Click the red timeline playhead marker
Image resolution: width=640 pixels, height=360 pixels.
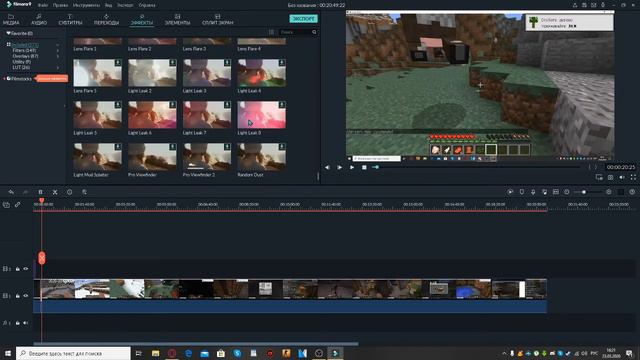[x=42, y=200]
